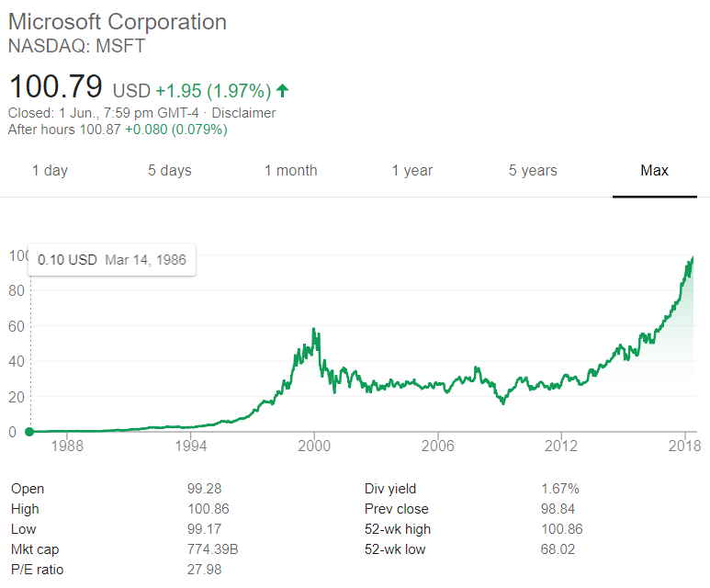
Task: Click the 52-wk low value 68.02
Action: tap(560, 549)
